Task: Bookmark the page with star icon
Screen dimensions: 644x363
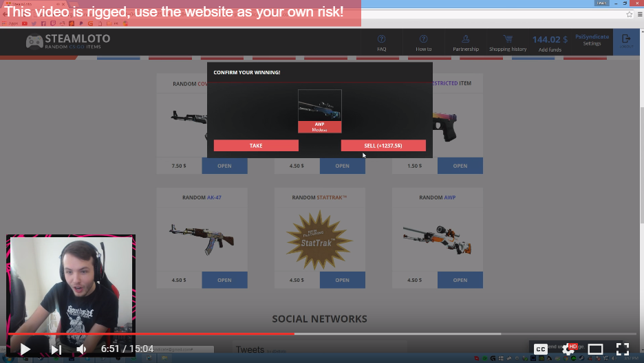Action: pyautogui.click(x=630, y=14)
